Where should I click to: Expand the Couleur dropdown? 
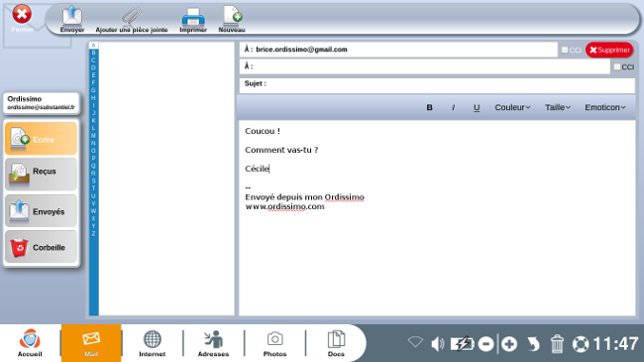512,107
